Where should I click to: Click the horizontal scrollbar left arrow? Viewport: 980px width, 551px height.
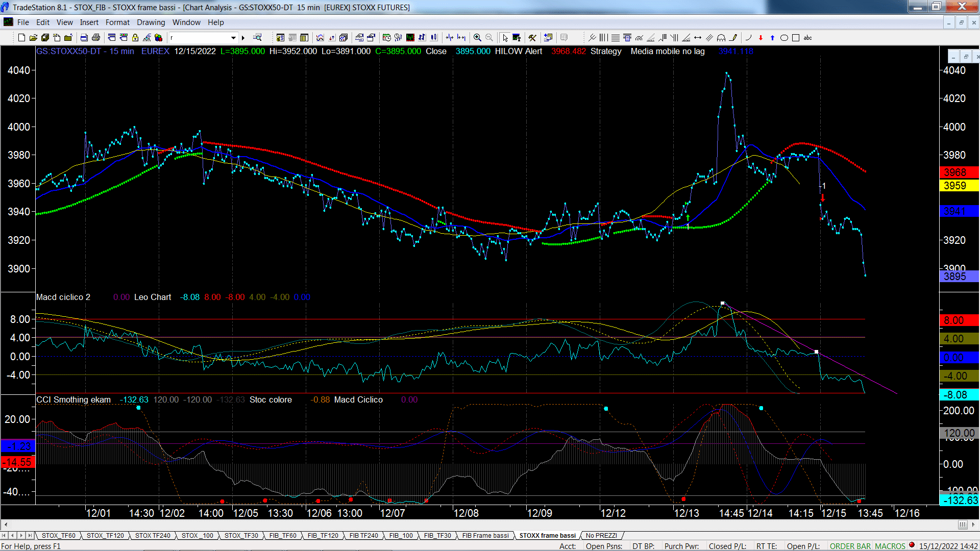coord(6,524)
